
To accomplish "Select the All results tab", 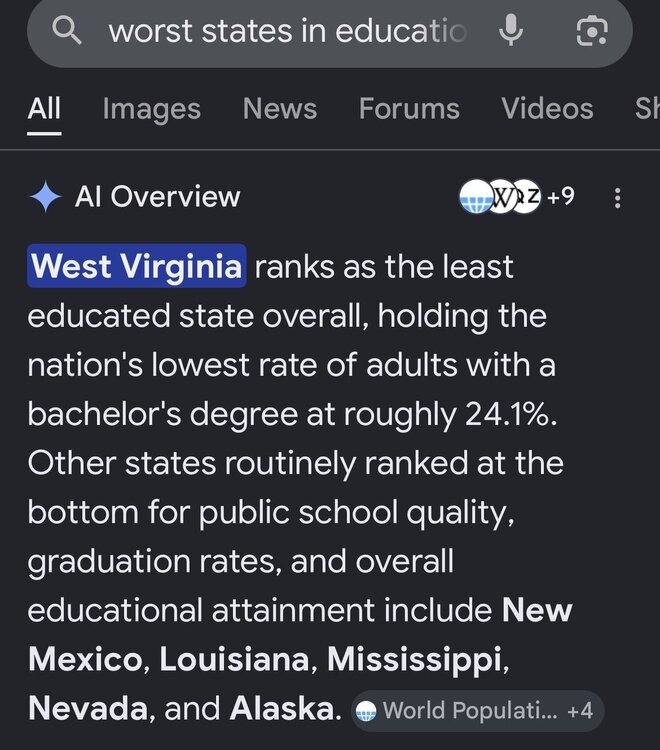I will [44, 109].
